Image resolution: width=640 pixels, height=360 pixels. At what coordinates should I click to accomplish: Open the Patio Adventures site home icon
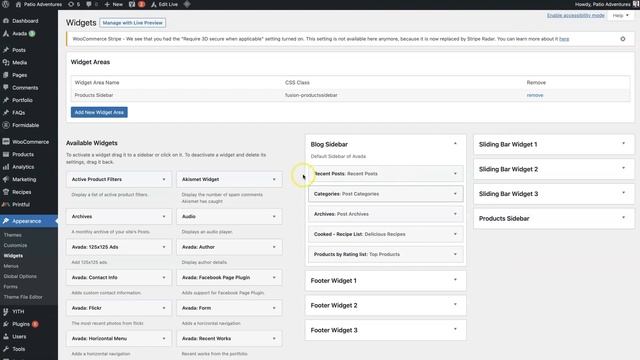click(x=18, y=4)
